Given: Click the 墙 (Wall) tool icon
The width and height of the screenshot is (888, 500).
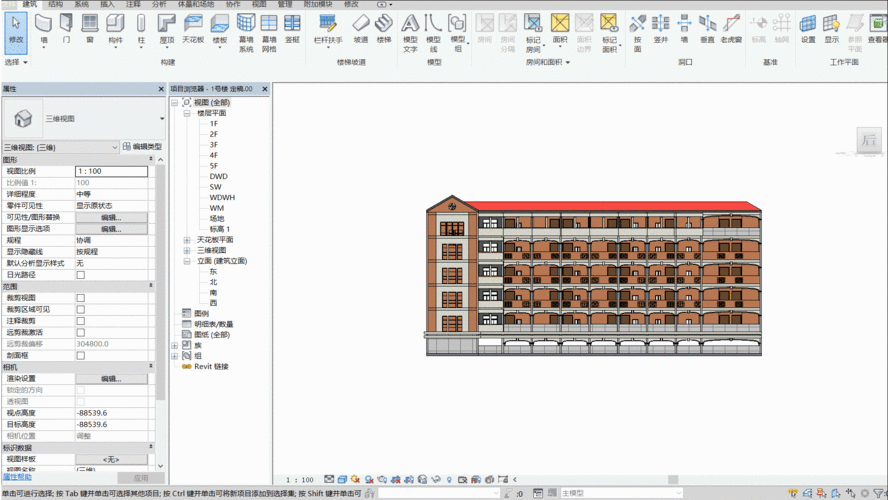Looking at the screenshot, I should pyautogui.click(x=43, y=28).
